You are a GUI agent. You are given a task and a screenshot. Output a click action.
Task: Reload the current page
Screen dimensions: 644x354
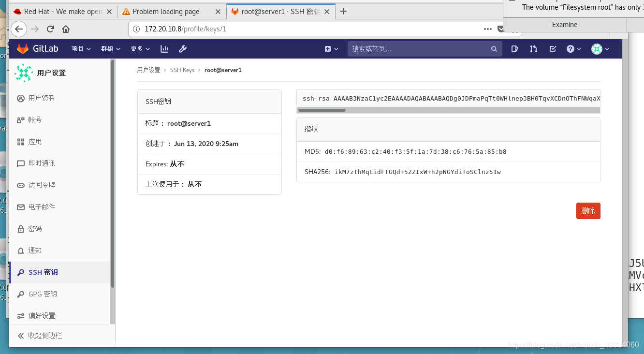tap(50, 29)
